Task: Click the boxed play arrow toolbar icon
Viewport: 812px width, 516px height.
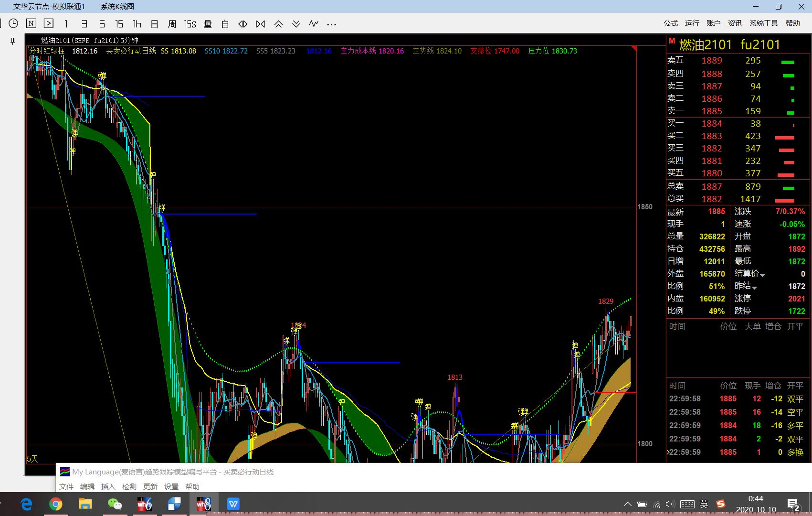Action: [49, 23]
